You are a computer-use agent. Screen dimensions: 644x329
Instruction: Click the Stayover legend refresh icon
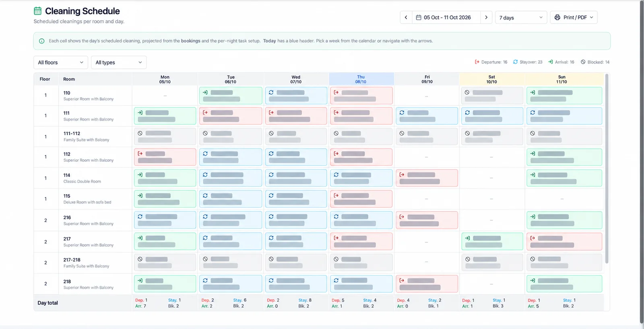[515, 62]
